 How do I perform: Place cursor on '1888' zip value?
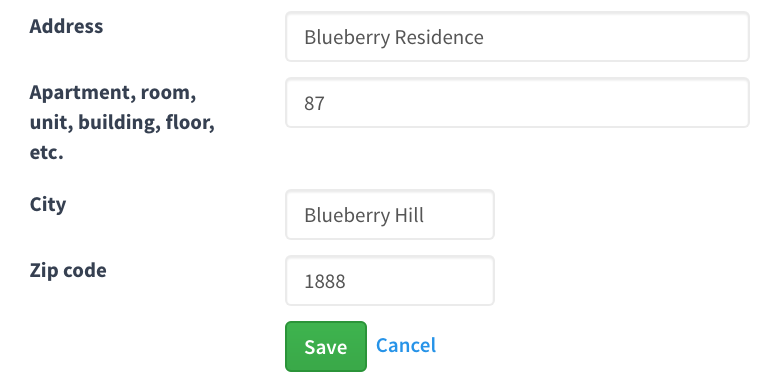(x=325, y=282)
